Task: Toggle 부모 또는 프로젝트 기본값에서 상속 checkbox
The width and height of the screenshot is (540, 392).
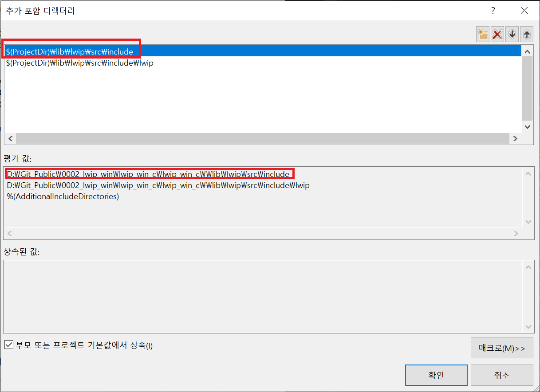Action: coord(9,345)
